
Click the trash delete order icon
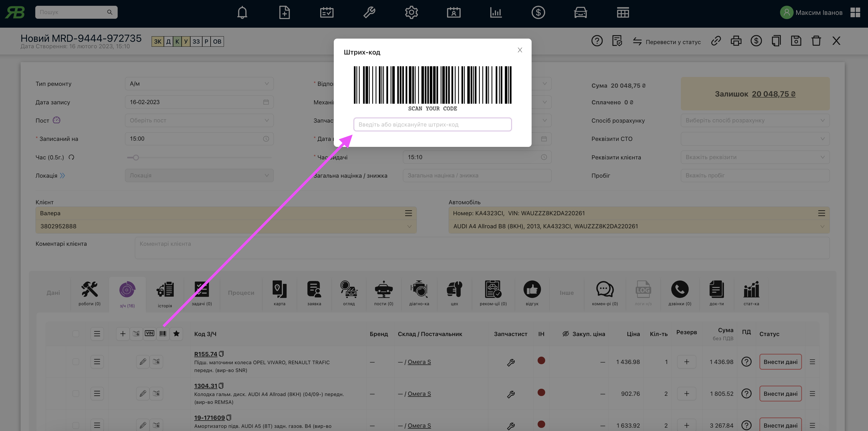pos(816,41)
